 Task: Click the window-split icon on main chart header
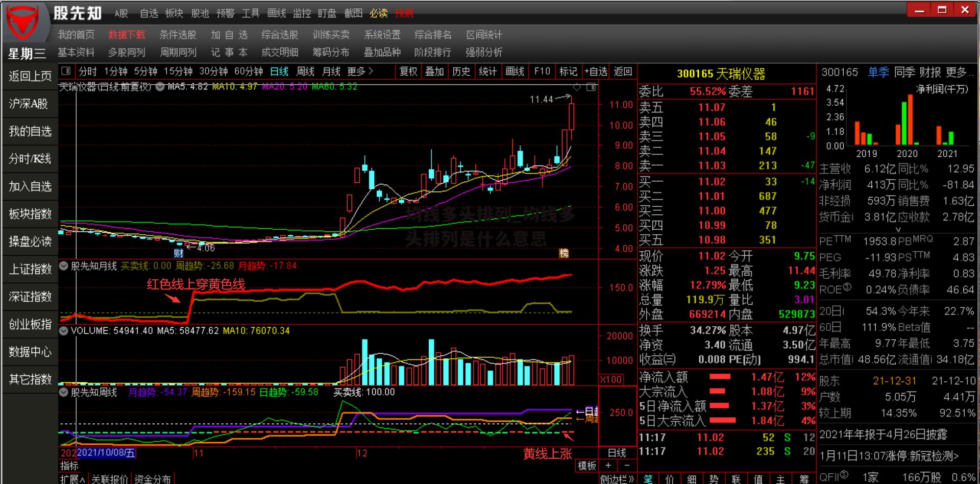click(x=591, y=87)
